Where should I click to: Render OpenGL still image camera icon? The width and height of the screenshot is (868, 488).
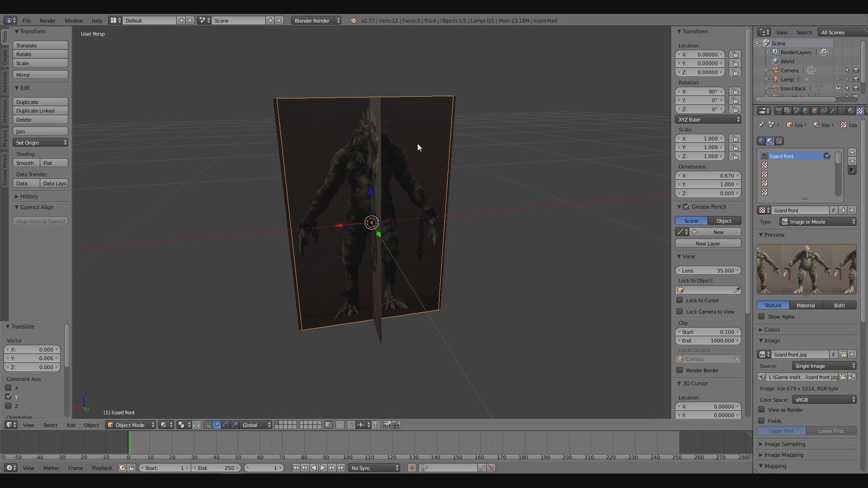(387, 425)
